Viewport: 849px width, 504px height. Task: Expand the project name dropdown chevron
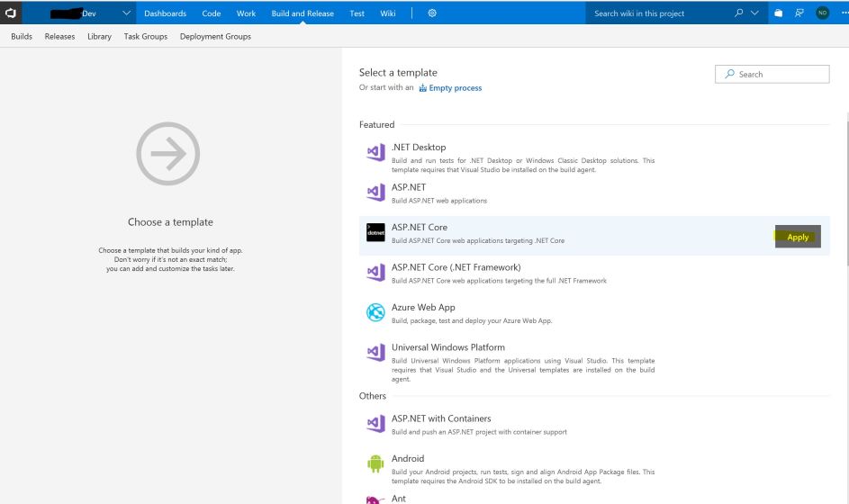pos(125,13)
